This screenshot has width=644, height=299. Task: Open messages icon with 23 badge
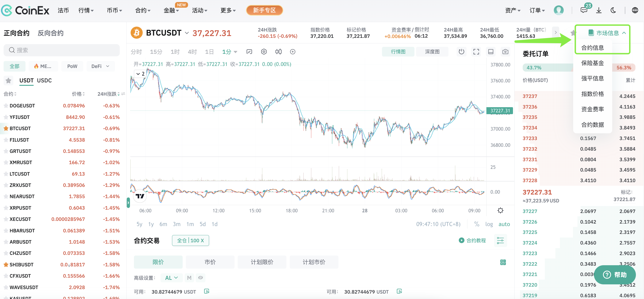coord(584,10)
